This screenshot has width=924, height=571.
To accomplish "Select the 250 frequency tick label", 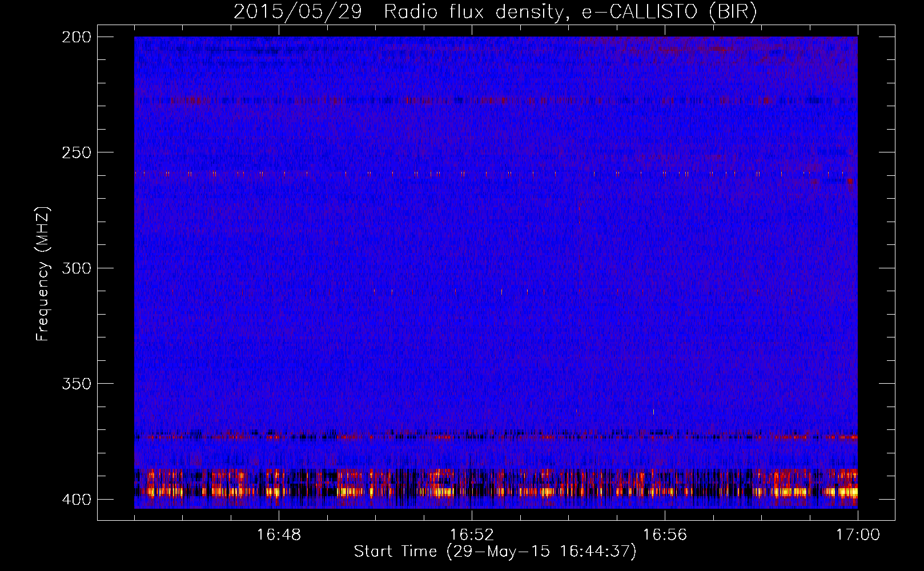I will [76, 152].
